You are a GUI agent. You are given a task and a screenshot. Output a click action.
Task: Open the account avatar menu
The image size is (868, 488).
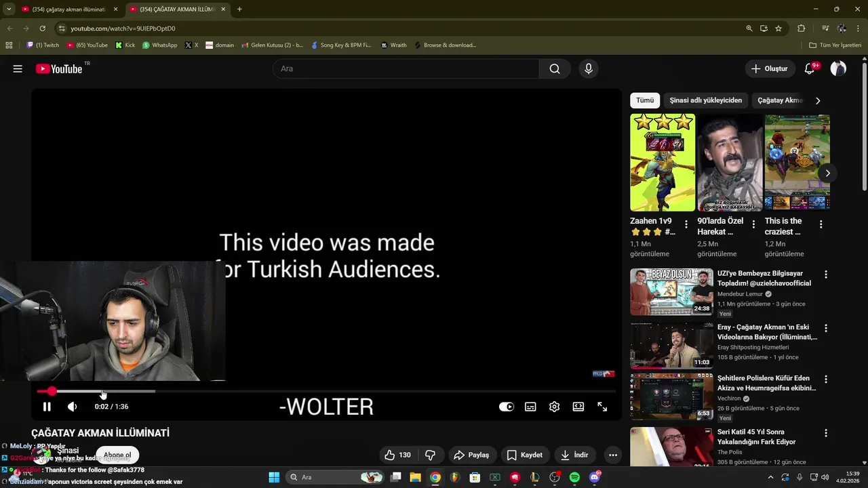click(838, 68)
